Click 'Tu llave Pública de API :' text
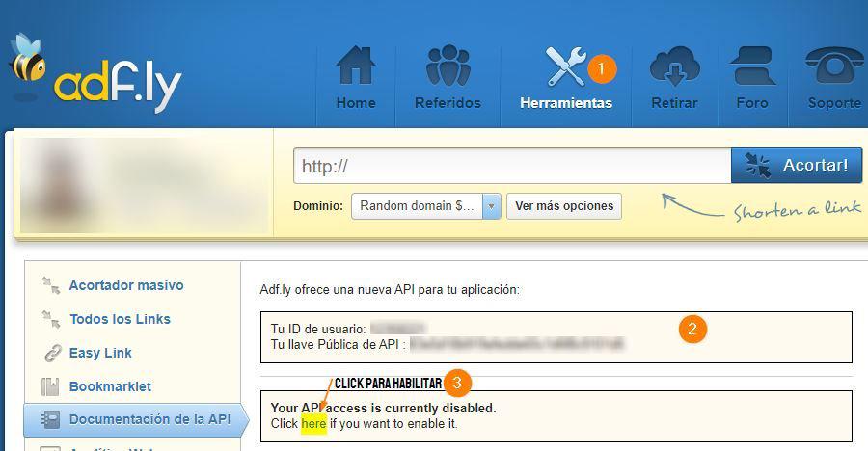 pos(339,344)
